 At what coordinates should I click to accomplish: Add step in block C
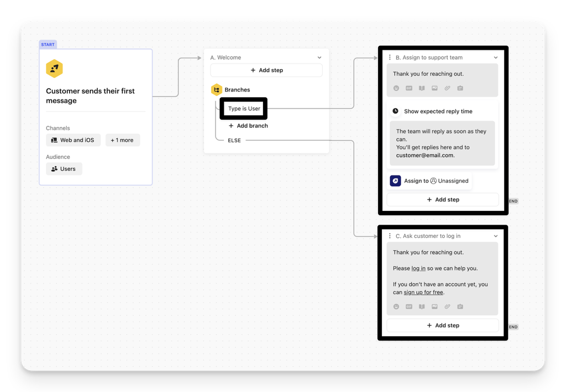coord(443,325)
